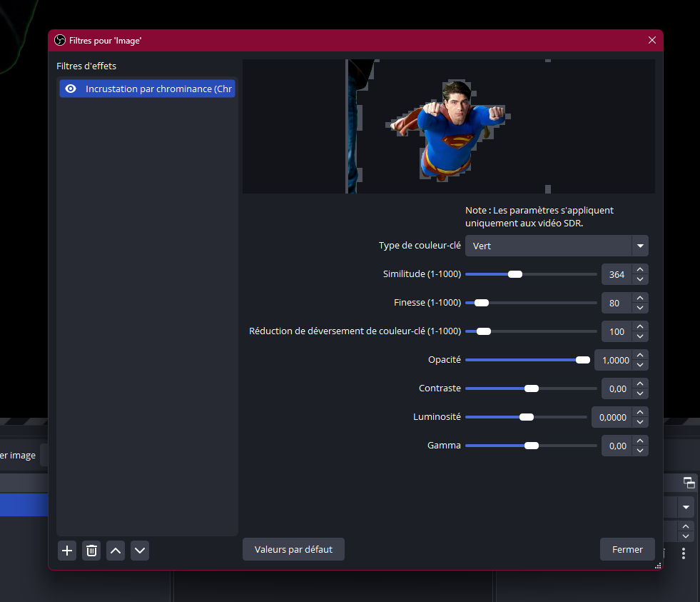Decrease Réduction de déversement value
Viewport: 700px width, 602px height.
(640, 336)
